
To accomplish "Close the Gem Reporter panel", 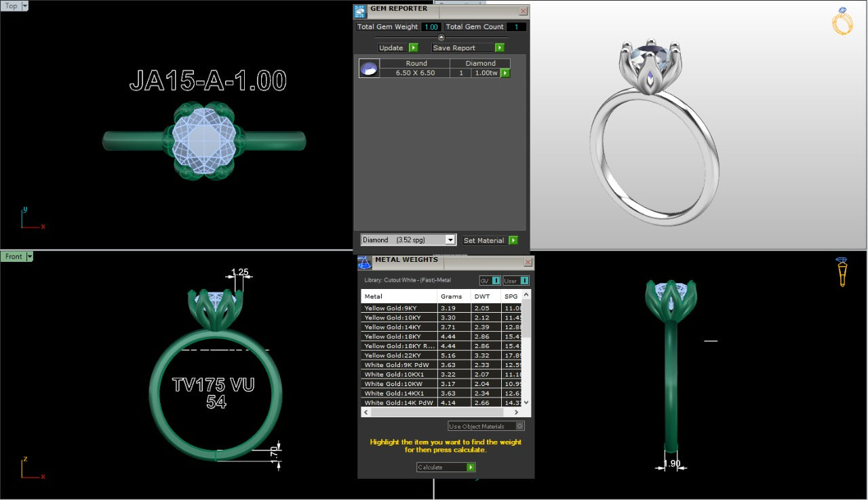I will pos(523,11).
